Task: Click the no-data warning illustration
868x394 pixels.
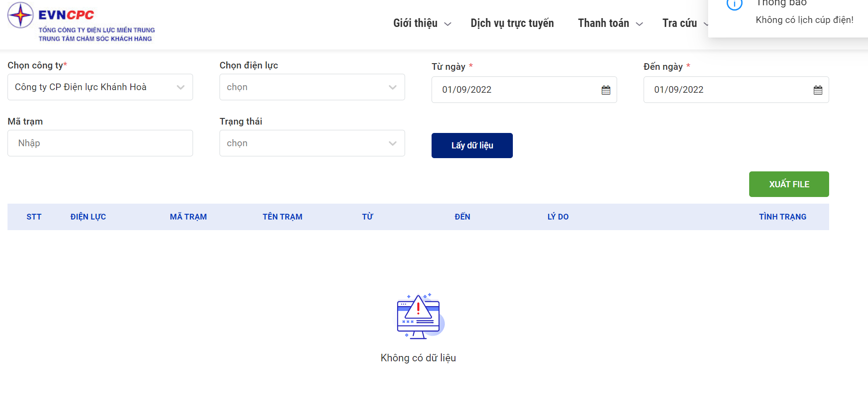Action: coord(419,316)
